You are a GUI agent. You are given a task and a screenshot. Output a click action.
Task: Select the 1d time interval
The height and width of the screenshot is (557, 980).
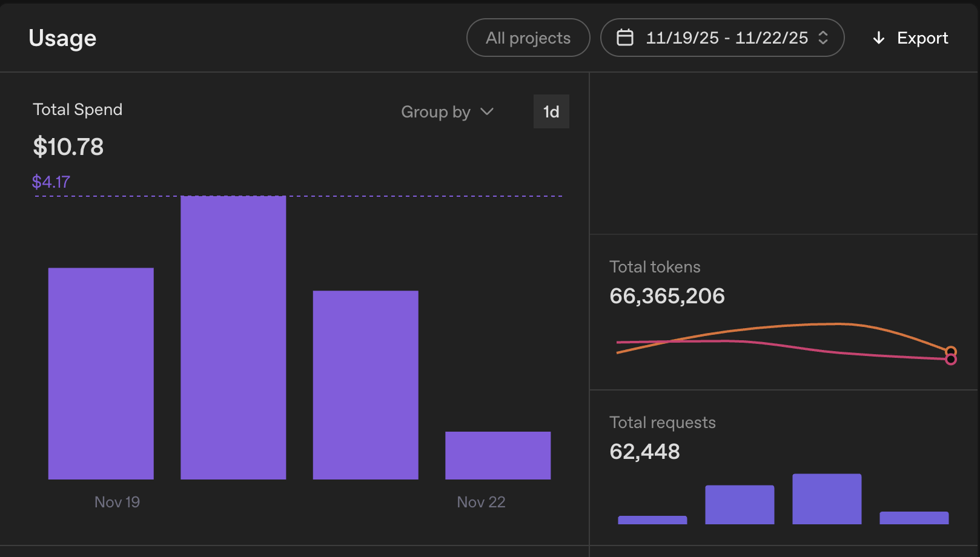tap(551, 111)
